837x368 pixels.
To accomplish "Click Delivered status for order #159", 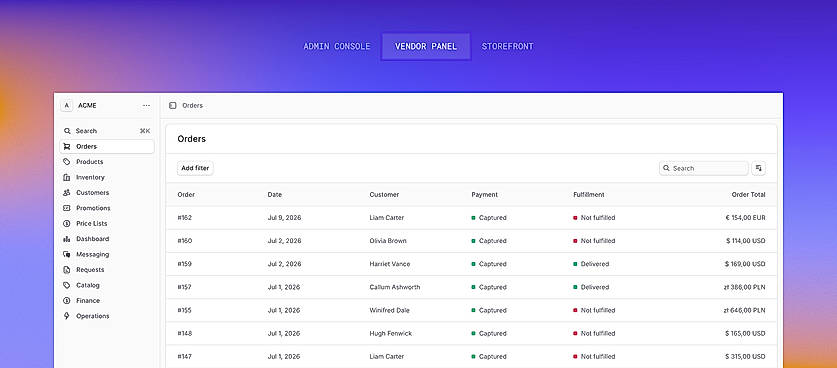I will [591, 264].
